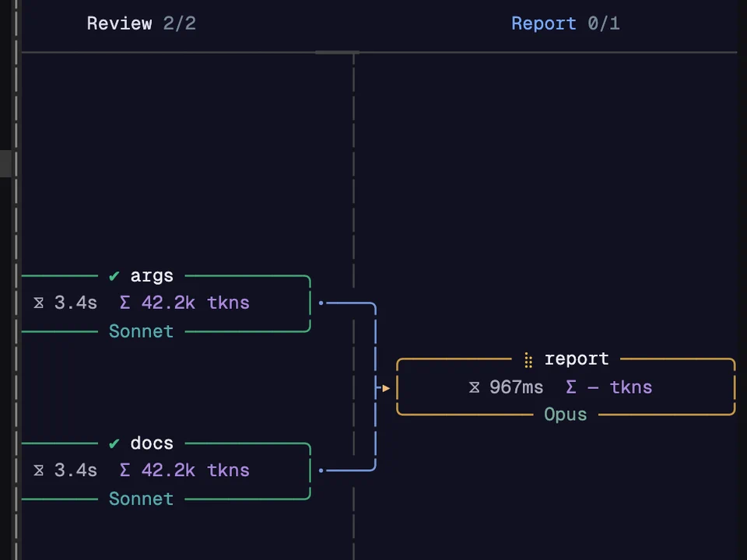Click the Sonnet model label under args
Screen dimensions: 747x560
click(x=141, y=331)
